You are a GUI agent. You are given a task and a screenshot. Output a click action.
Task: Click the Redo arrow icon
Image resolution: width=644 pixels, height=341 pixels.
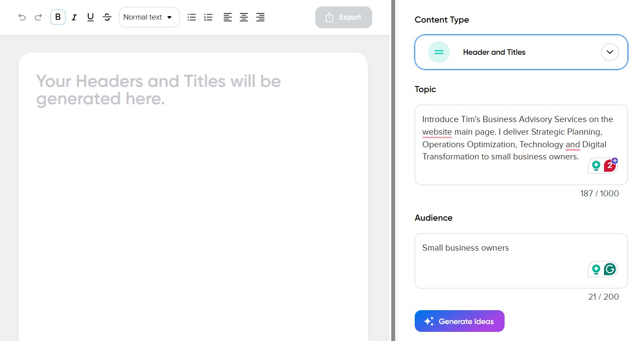38,17
